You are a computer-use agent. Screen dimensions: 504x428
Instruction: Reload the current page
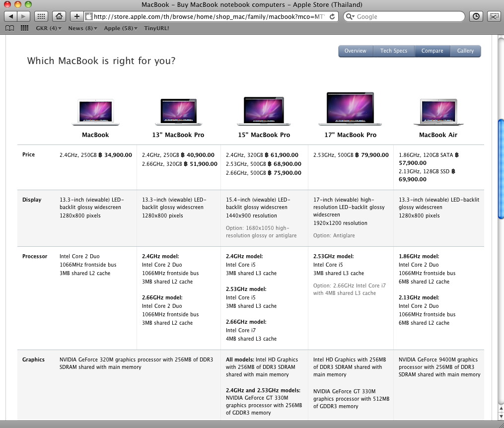point(332,16)
